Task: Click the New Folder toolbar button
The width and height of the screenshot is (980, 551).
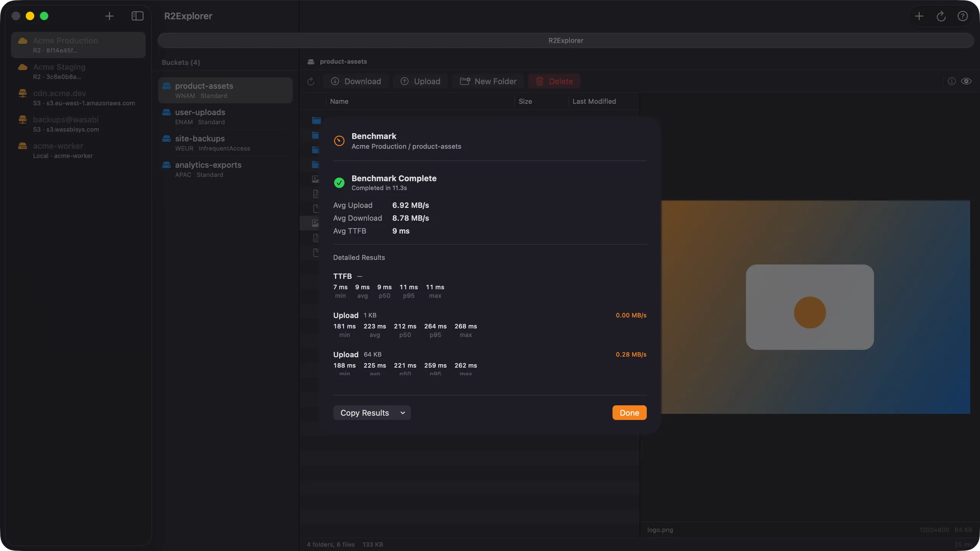Action: (488, 81)
